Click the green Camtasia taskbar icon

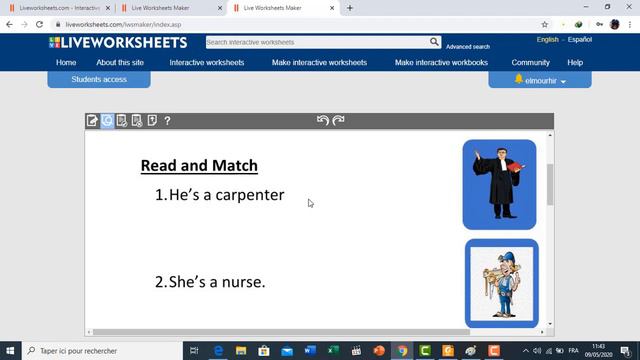[425, 351]
